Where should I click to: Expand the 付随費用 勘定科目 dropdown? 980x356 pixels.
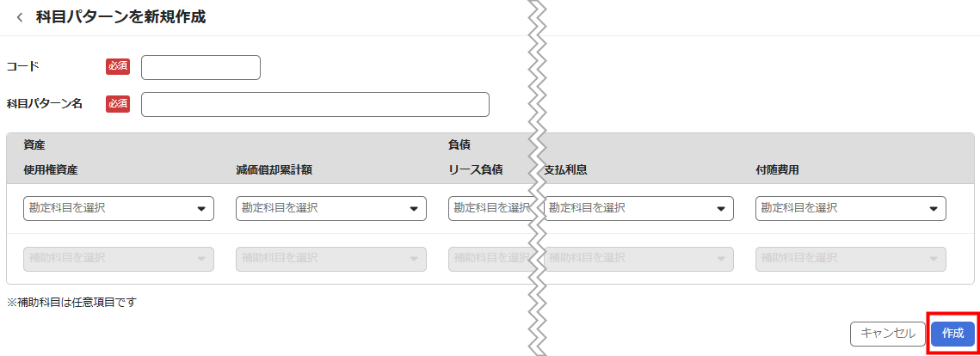(x=850, y=208)
